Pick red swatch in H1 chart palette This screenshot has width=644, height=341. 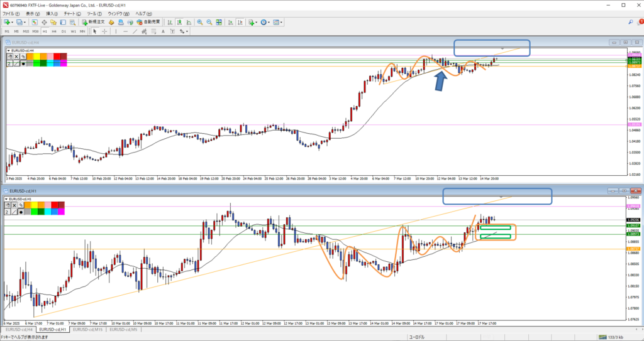55,205
